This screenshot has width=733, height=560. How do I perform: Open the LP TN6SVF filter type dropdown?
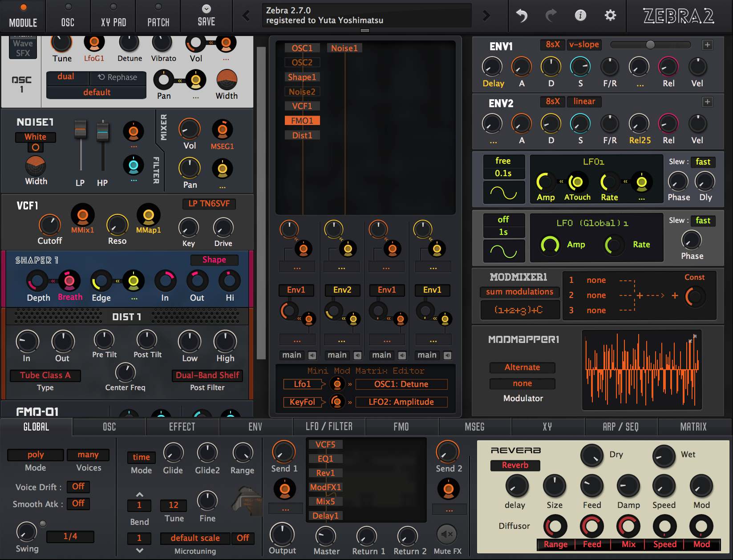(x=209, y=204)
